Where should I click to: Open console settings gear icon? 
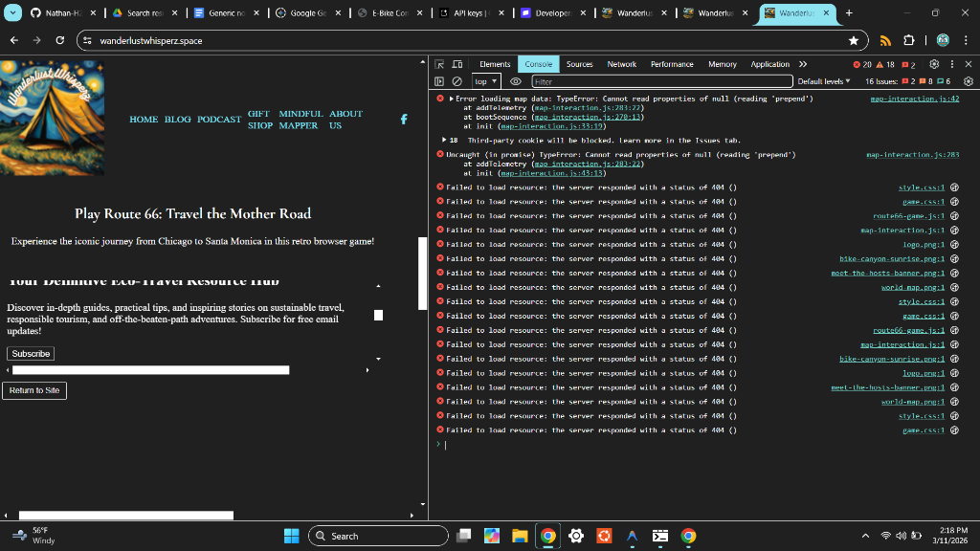coord(967,81)
